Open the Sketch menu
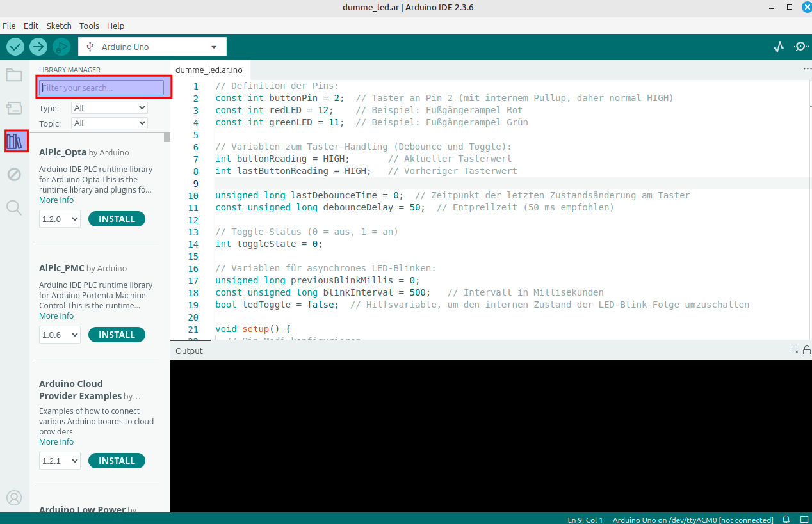Screen dimensions: 812x524 coord(59,26)
